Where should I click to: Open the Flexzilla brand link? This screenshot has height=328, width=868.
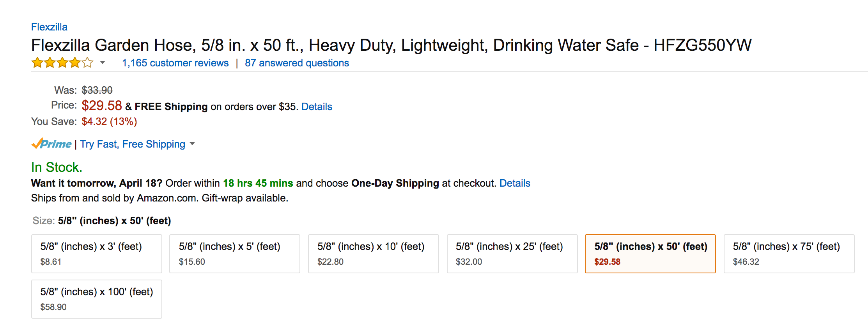pyautogui.click(x=49, y=27)
